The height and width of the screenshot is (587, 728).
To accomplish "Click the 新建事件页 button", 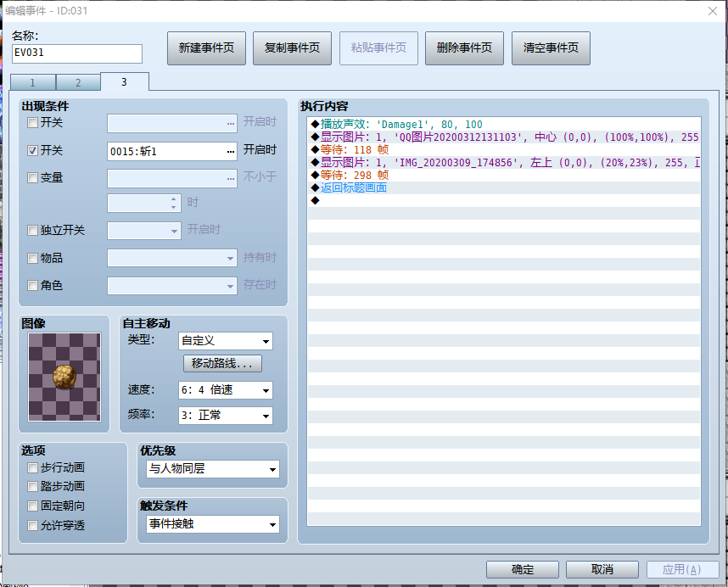I will pyautogui.click(x=207, y=48).
